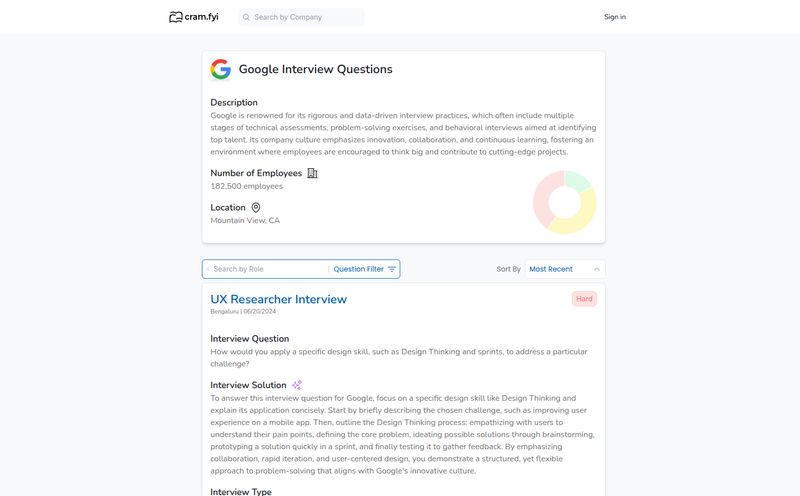
Task: Open the UX Researcher Interview link
Action: click(278, 299)
